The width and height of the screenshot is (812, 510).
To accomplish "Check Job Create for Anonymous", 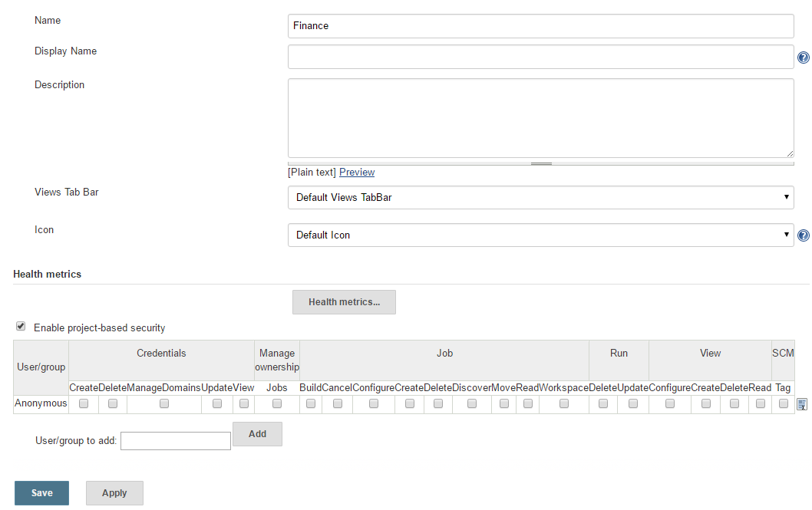I will [x=410, y=403].
